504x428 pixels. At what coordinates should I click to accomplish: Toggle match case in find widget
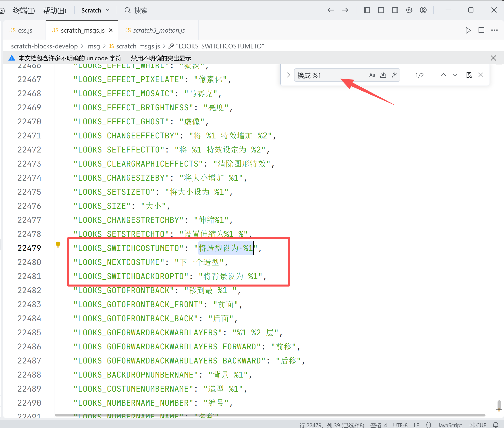[x=372, y=75]
